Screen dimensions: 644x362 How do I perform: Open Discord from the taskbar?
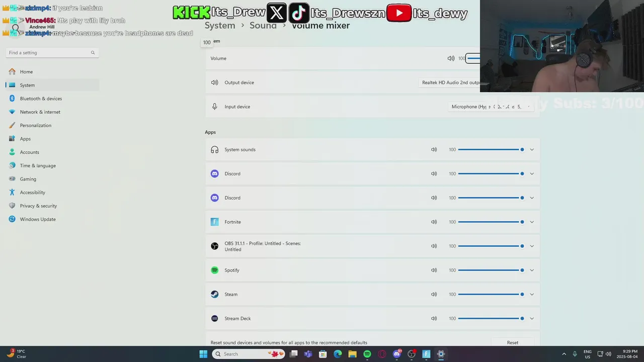coord(397,354)
